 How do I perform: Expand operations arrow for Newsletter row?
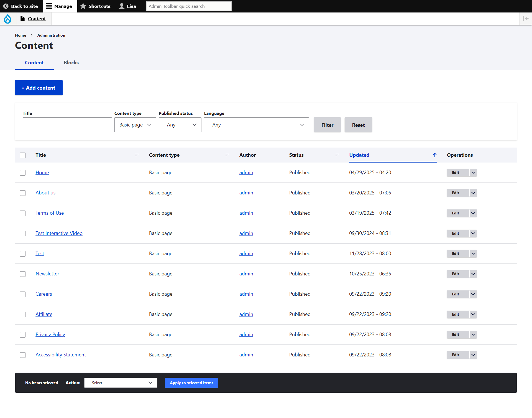pos(473,274)
